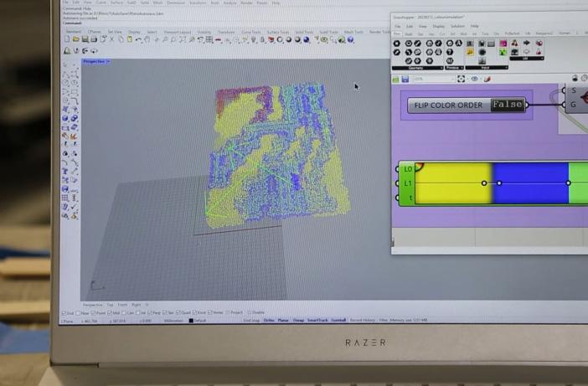Click the blue render sphere icon

click(307, 39)
